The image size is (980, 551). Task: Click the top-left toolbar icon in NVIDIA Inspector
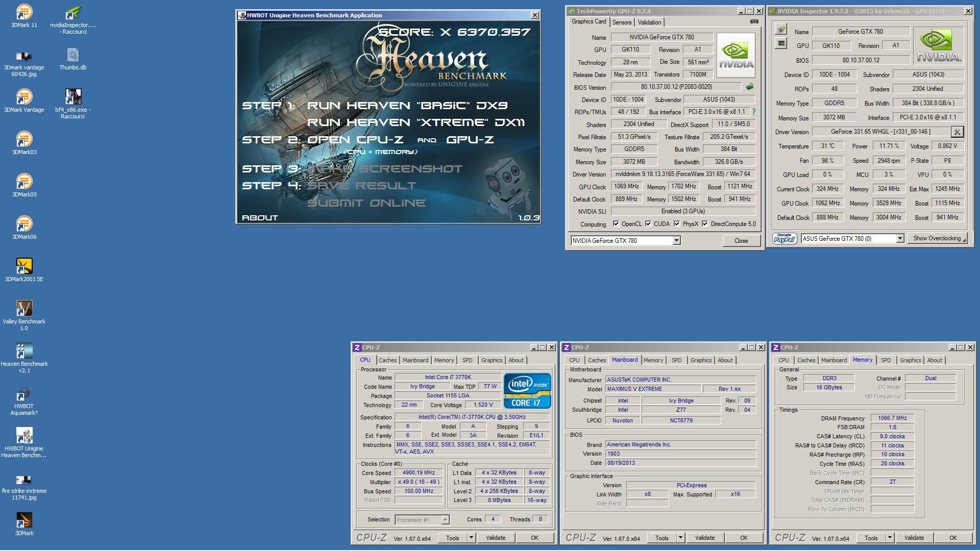781,29
